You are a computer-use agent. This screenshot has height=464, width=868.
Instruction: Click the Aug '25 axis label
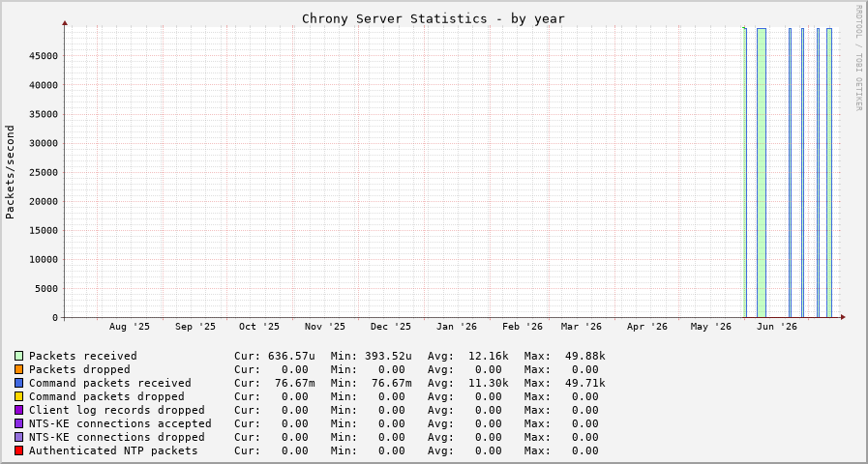[130, 327]
